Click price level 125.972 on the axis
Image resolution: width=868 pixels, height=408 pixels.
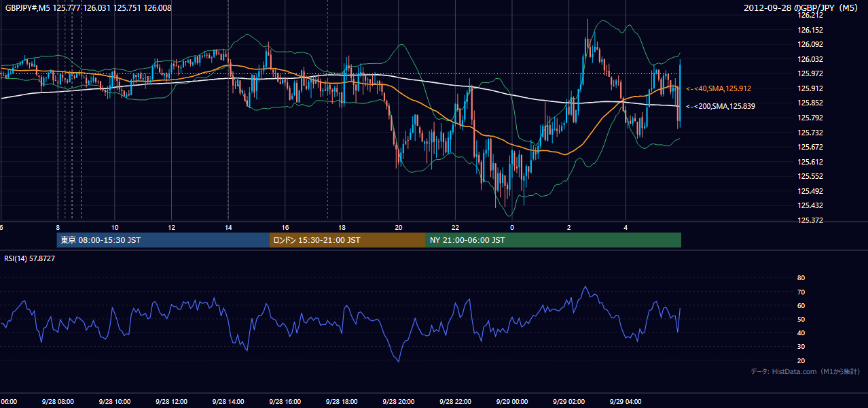(x=810, y=73)
